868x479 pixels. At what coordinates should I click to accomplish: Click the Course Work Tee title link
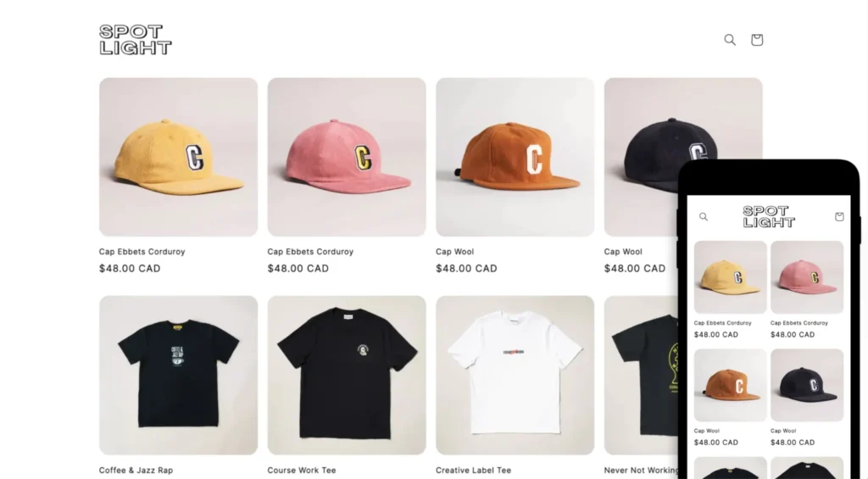[x=302, y=471]
